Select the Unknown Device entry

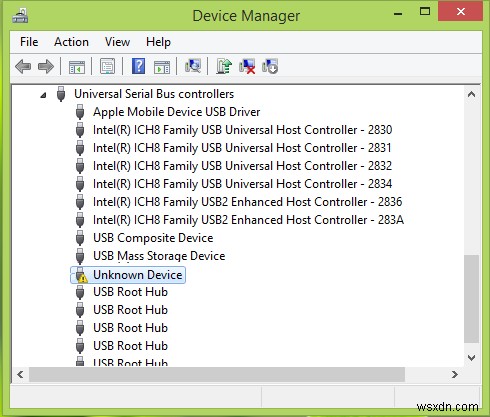pos(138,275)
